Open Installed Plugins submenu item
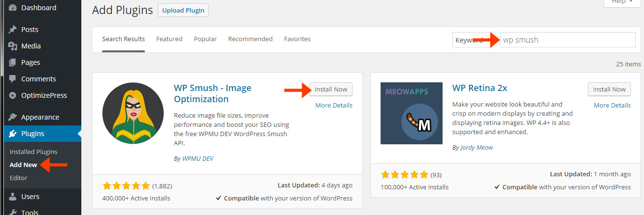 point(33,152)
